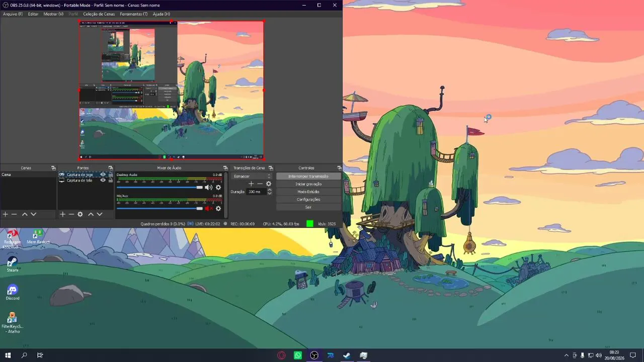Open the FilterKeys Atalho desktop shortcut
The height and width of the screenshot is (362, 644).
(x=12, y=323)
